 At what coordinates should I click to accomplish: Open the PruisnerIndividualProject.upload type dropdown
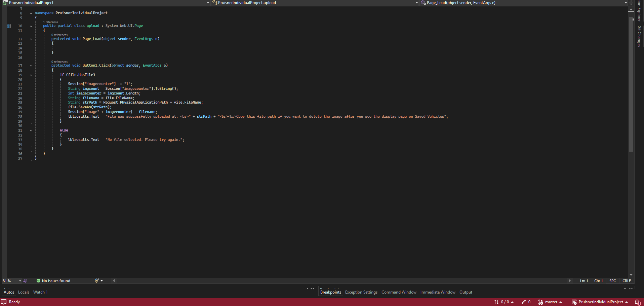coord(315,3)
